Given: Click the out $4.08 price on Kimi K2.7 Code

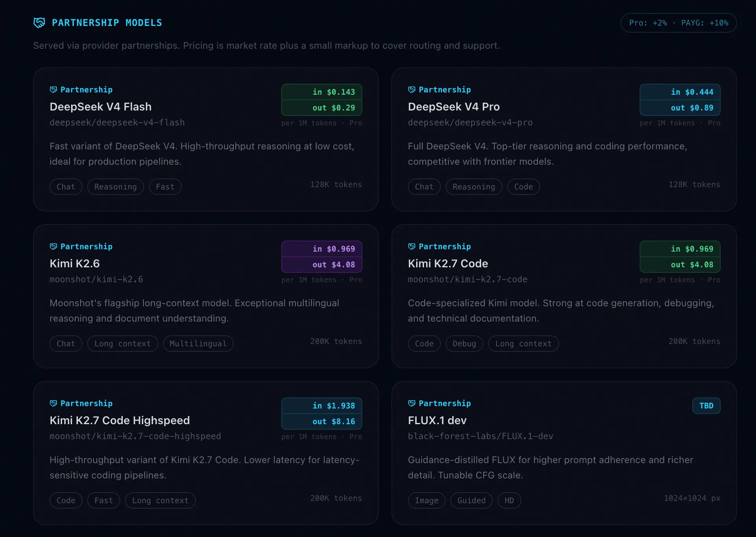Looking at the screenshot, I should click(680, 265).
